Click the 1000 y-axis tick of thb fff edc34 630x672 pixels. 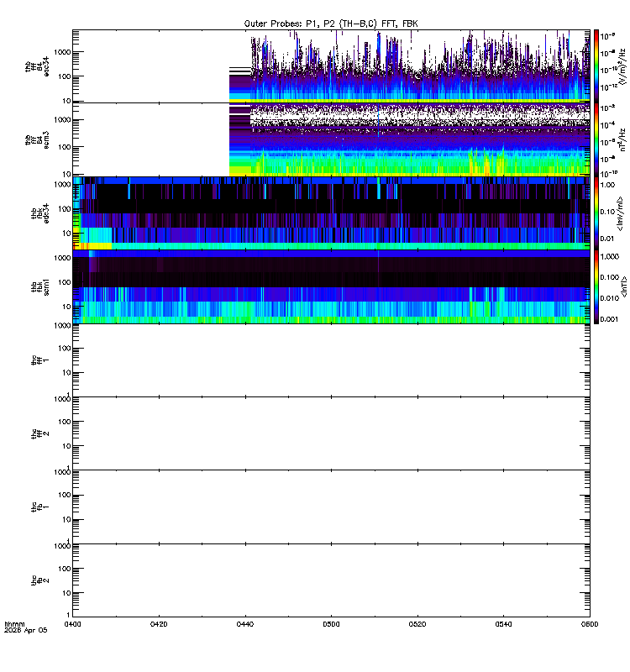(x=62, y=52)
